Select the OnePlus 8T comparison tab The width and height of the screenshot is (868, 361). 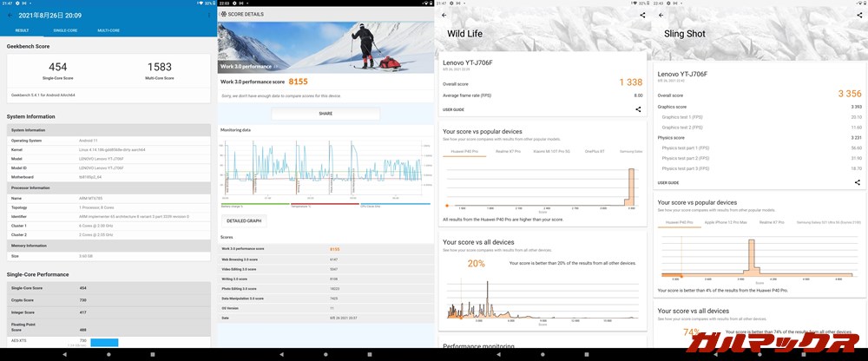594,151
